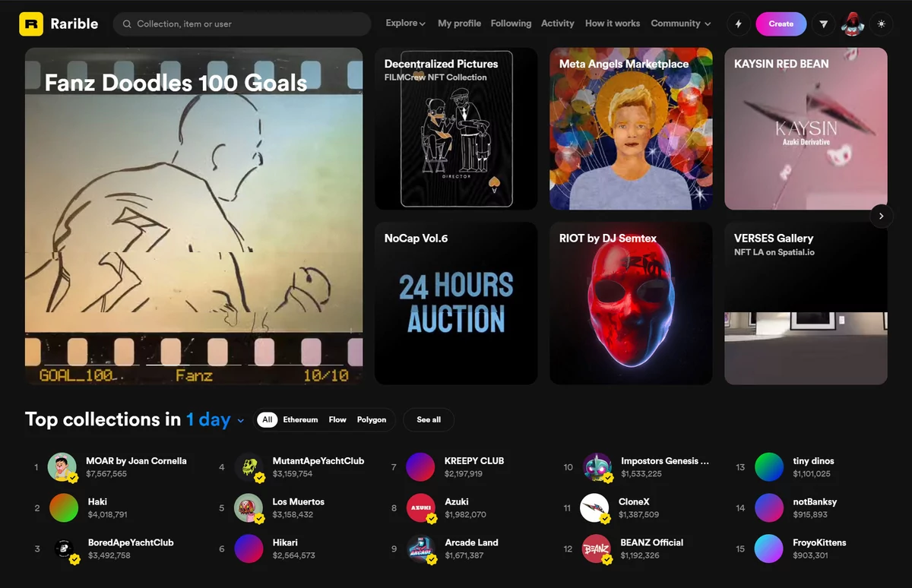
Task: Click Los Muertos collection name
Action: point(299,502)
